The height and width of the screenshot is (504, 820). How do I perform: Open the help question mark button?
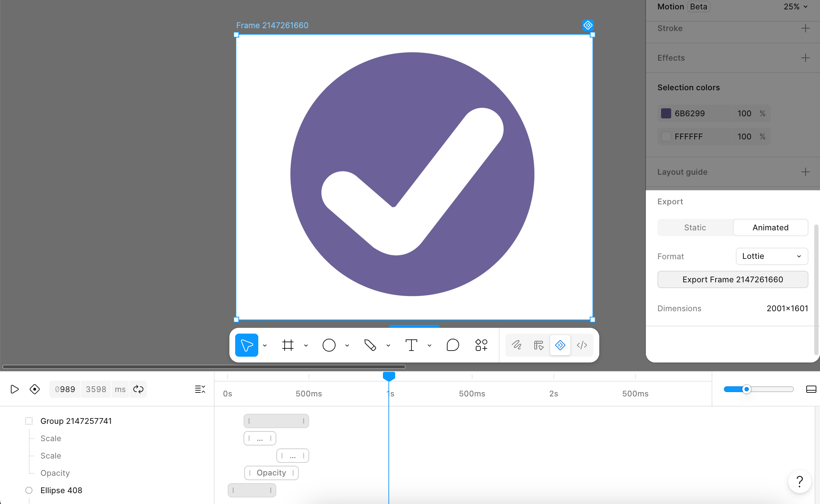click(x=800, y=482)
